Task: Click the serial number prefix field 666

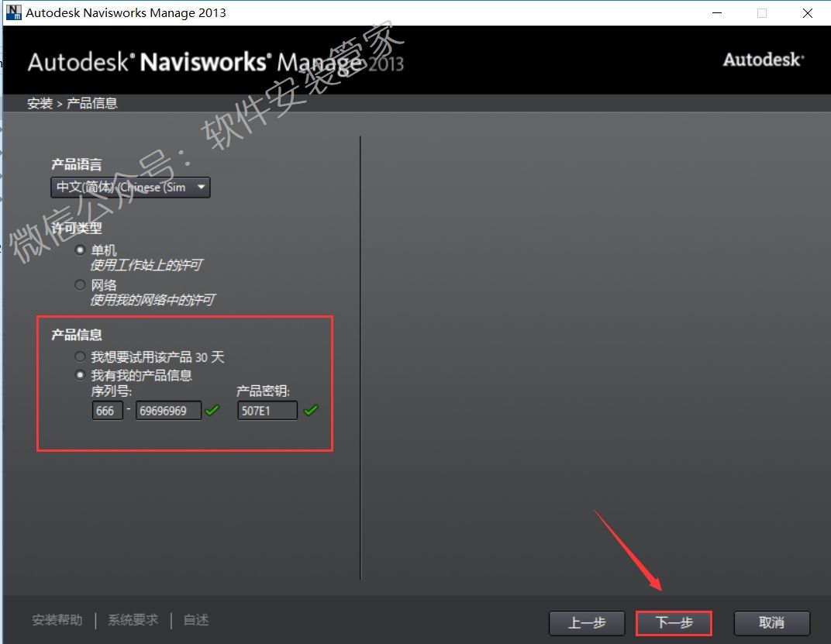Action: (x=107, y=411)
